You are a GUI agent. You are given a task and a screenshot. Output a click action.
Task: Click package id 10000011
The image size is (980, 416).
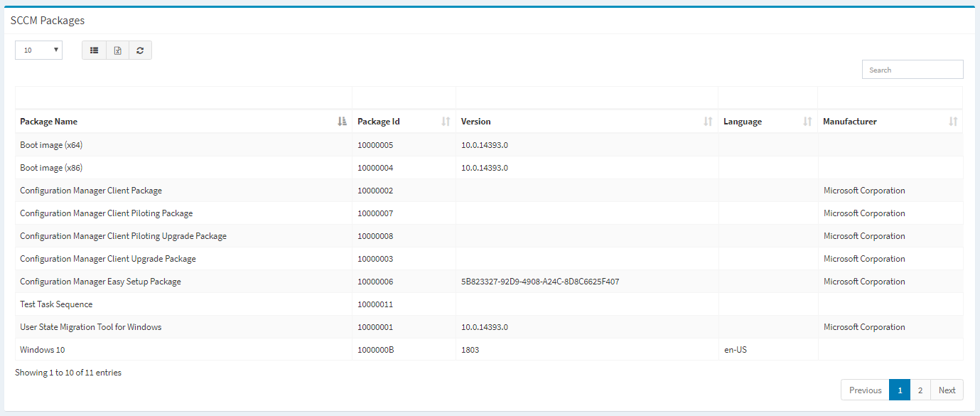[x=375, y=304]
